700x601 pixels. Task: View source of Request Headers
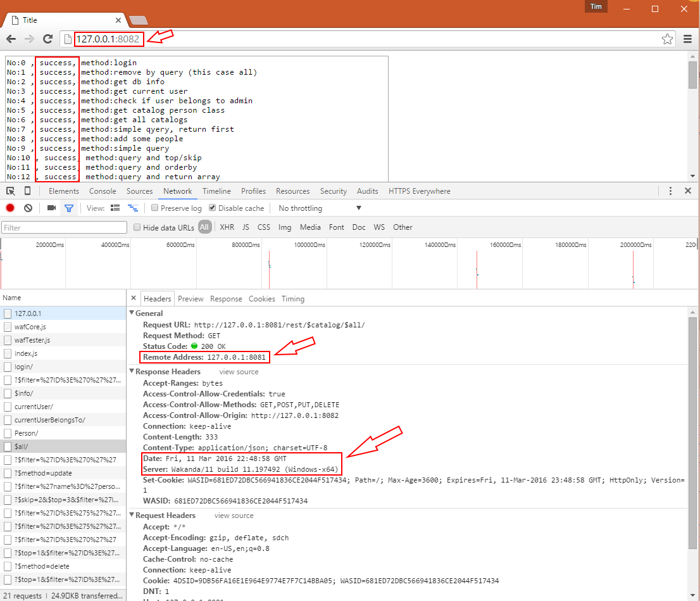(x=234, y=516)
